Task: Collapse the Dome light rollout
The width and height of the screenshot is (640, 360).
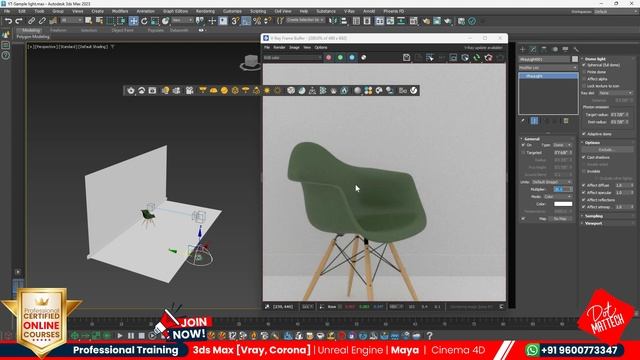Action: coord(594,59)
